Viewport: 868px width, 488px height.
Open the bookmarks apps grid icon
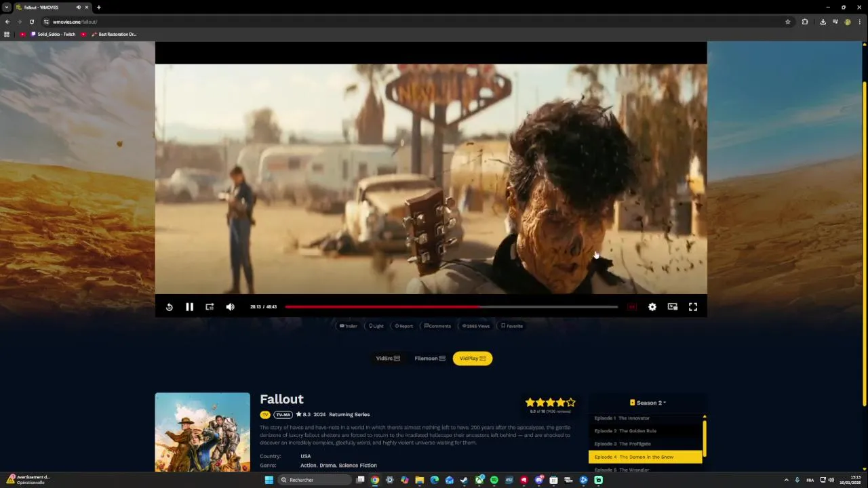(7, 34)
